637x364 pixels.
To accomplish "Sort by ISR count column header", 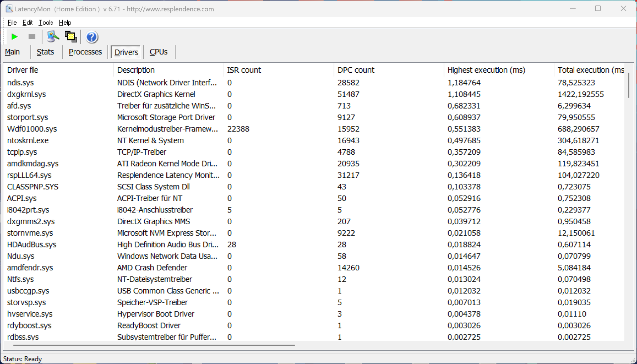I will [244, 70].
